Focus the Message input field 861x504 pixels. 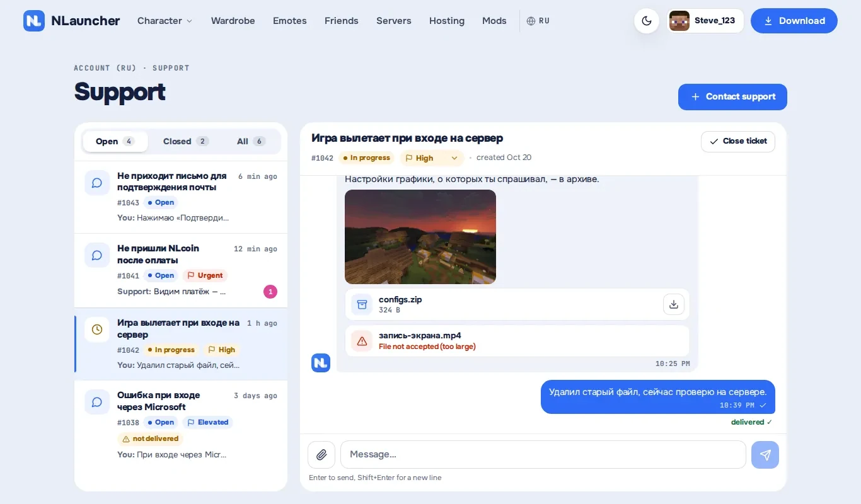(543, 454)
